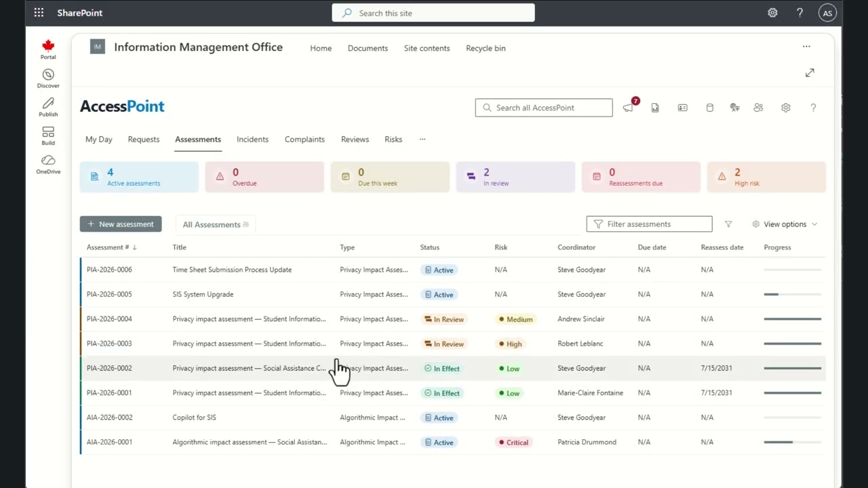Image resolution: width=868 pixels, height=488 pixels.
Task: Open Build in the left rail
Action: click(x=48, y=136)
